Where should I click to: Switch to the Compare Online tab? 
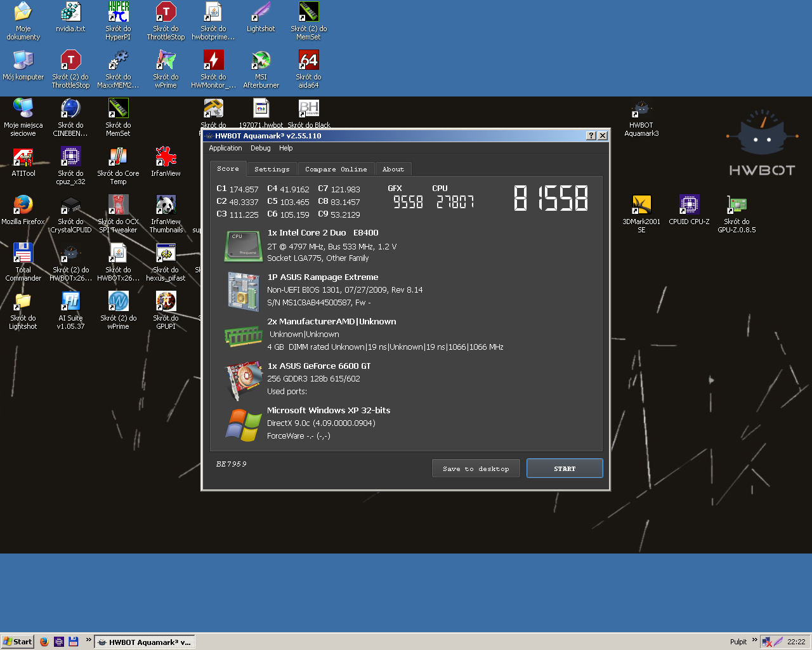tap(336, 169)
